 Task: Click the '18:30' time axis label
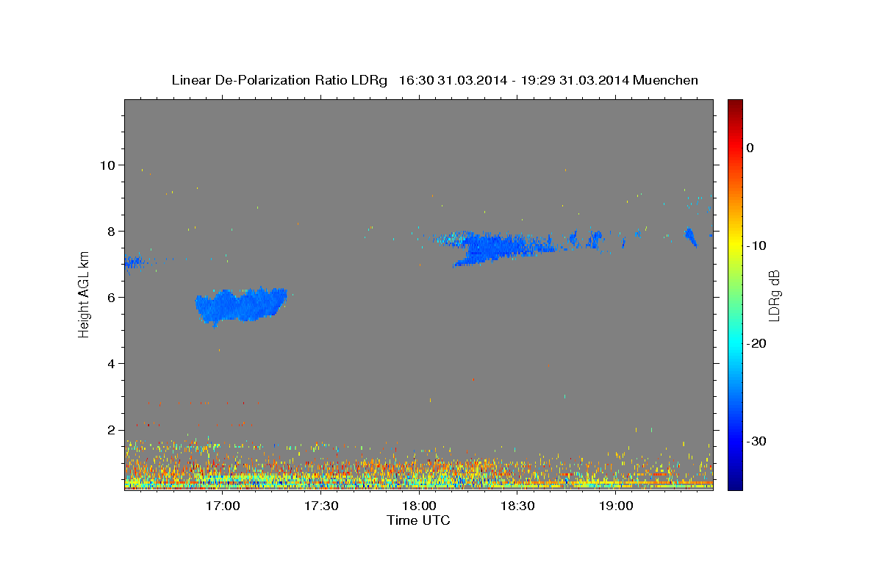pyautogui.click(x=517, y=506)
